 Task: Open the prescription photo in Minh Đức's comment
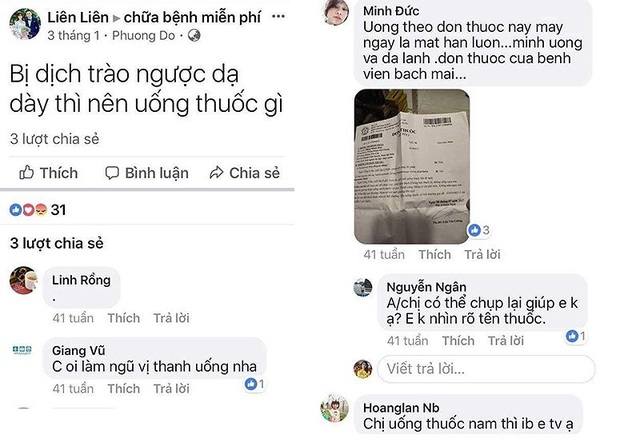click(x=412, y=167)
